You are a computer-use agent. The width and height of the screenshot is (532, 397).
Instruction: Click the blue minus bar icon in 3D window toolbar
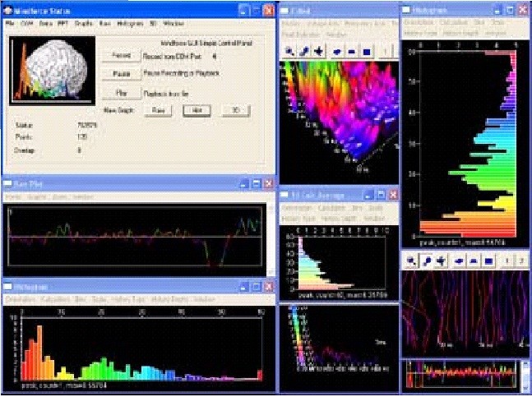click(x=351, y=52)
